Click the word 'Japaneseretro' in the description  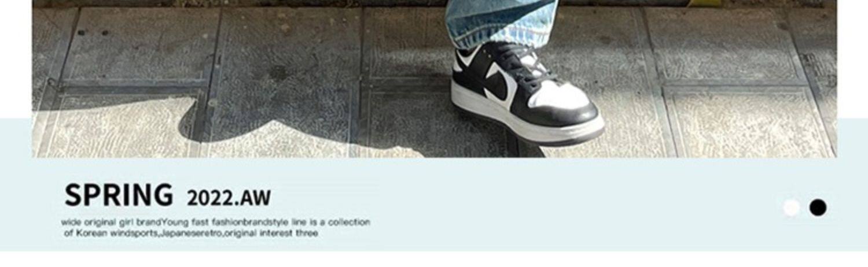tap(191, 233)
